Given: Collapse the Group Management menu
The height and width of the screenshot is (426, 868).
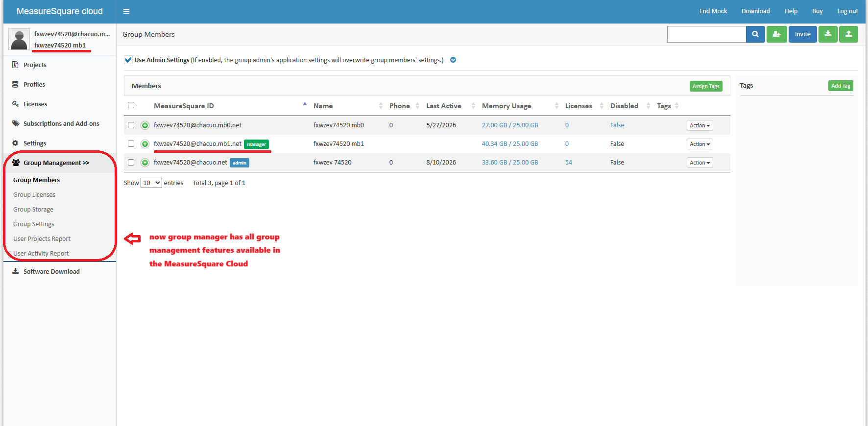Looking at the screenshot, I should (56, 163).
